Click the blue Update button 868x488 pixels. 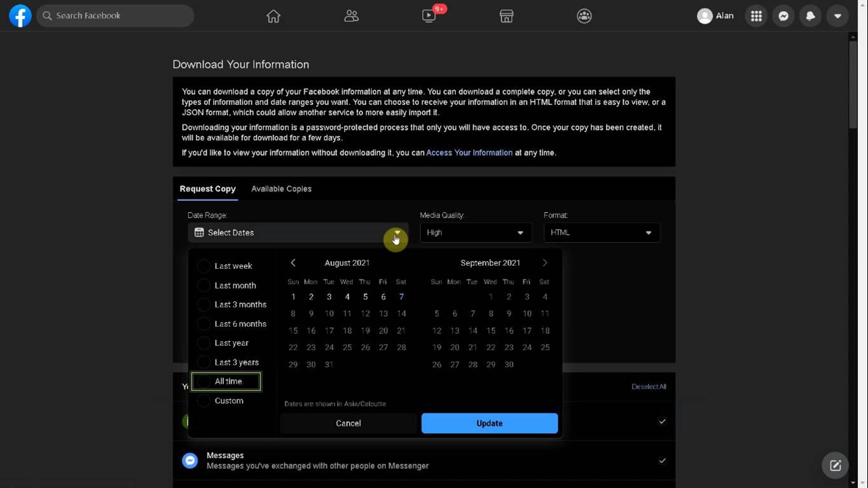click(490, 423)
